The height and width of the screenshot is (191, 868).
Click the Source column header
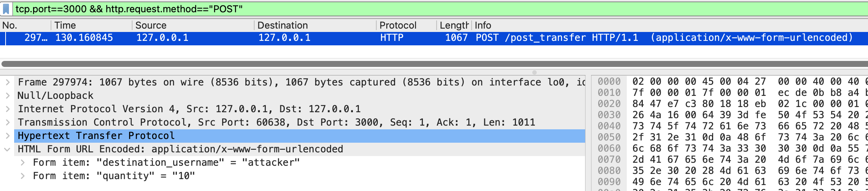pyautogui.click(x=186, y=25)
